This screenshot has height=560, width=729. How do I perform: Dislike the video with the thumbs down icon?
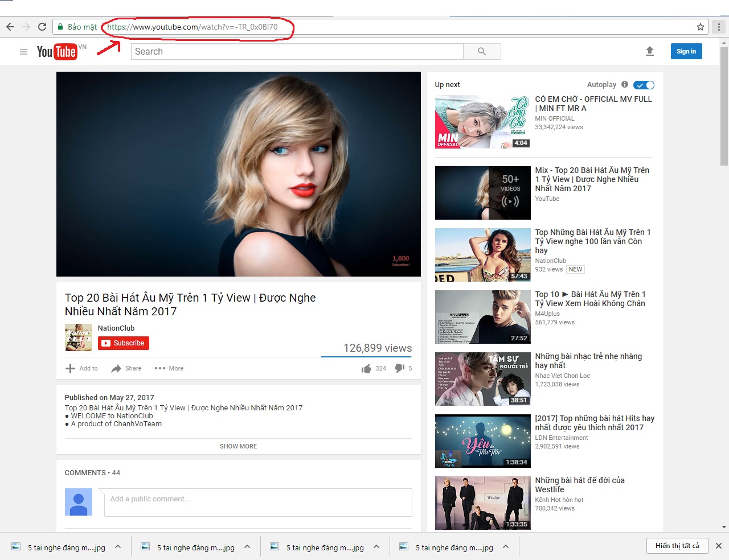click(399, 368)
